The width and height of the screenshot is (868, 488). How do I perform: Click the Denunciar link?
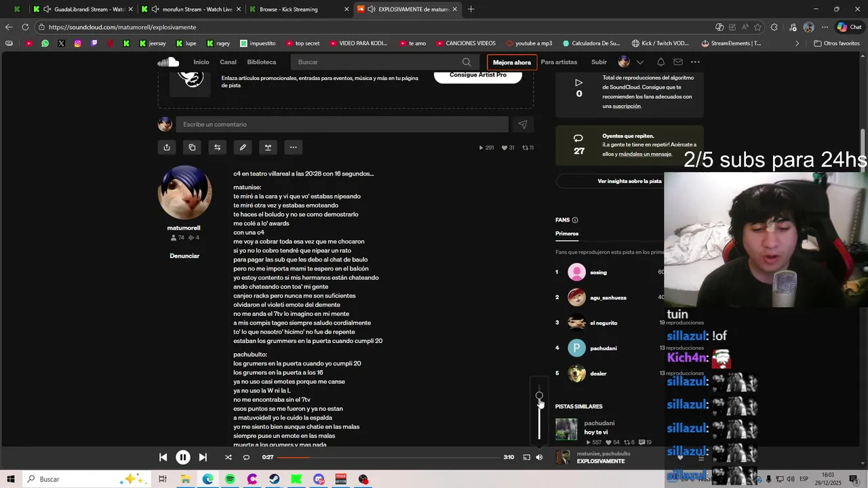(x=184, y=256)
